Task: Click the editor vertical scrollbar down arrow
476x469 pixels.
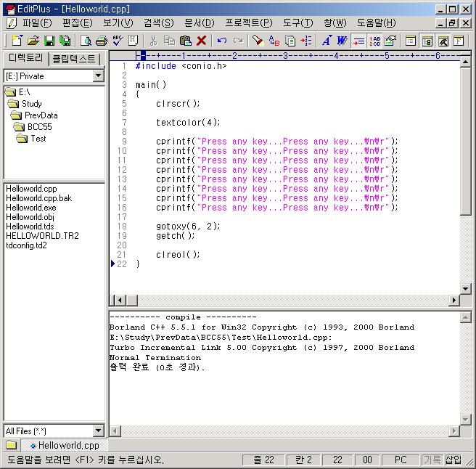Action: point(465,288)
